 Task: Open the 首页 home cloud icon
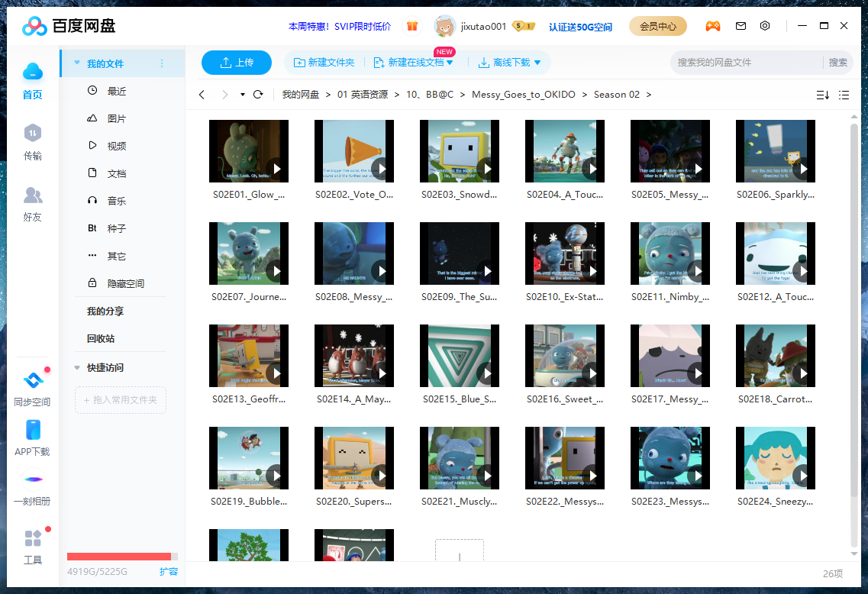[33, 72]
